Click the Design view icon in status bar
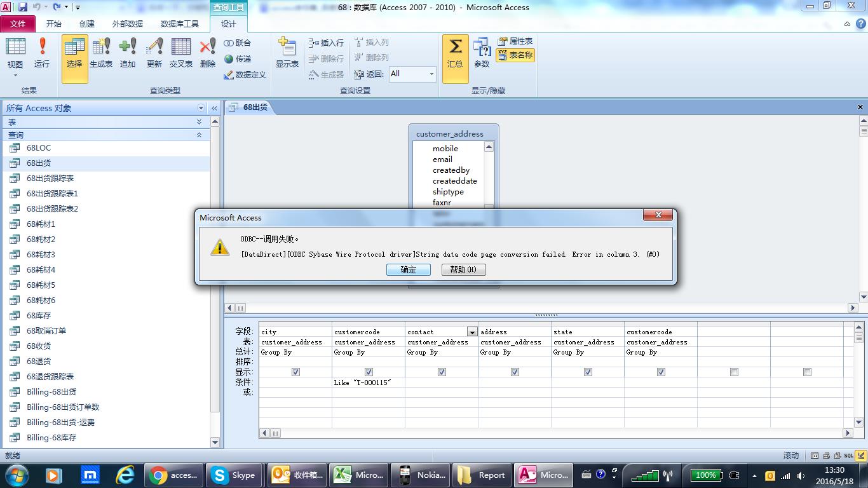The width and height of the screenshot is (868, 488). pyautogui.click(x=861, y=456)
